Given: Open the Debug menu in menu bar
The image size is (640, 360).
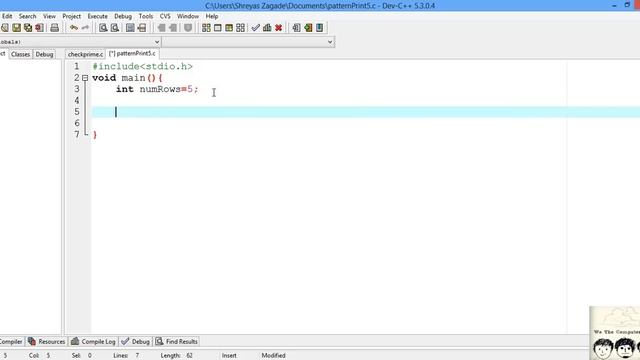Looking at the screenshot, I should point(123,16).
